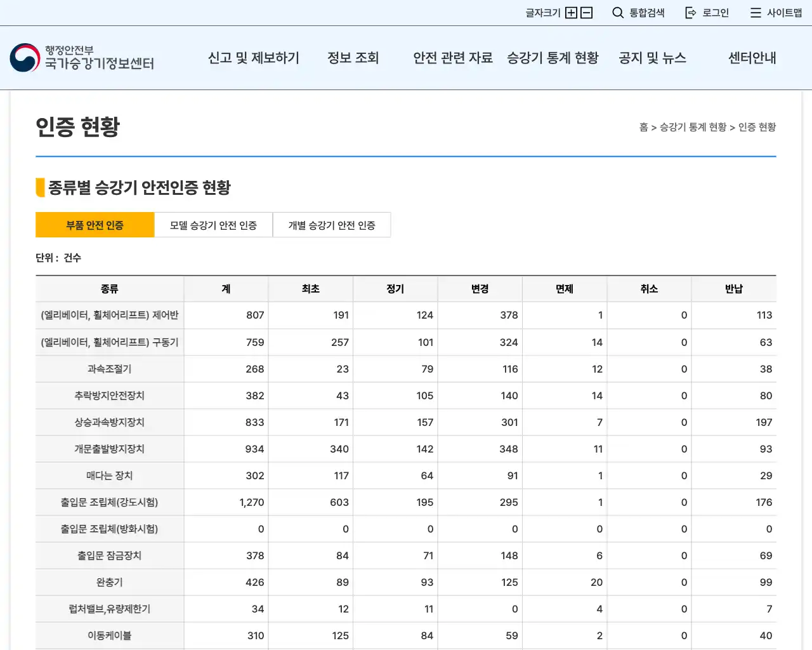Click the 종류 column header
Screen dimensions: 812x650
pos(110,289)
